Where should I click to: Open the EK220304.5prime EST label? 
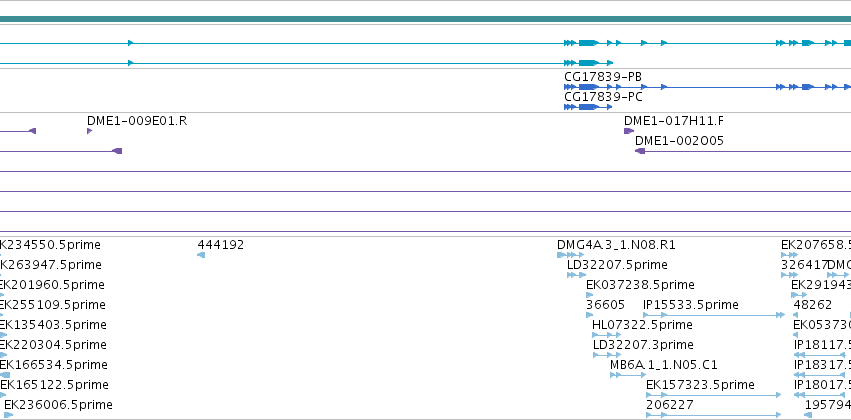53,345
